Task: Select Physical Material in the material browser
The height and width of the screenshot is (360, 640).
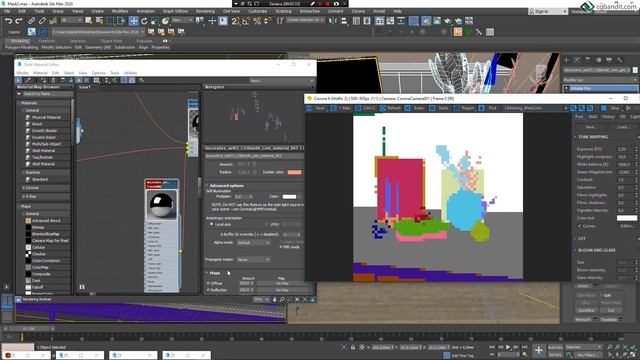Action: click(46, 117)
